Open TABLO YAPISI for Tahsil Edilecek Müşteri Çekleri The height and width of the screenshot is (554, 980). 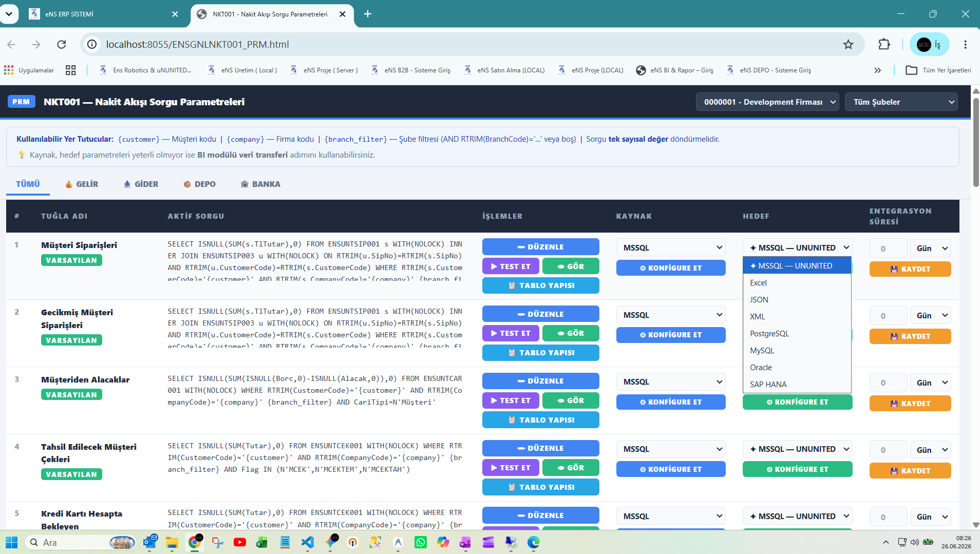[x=540, y=487]
